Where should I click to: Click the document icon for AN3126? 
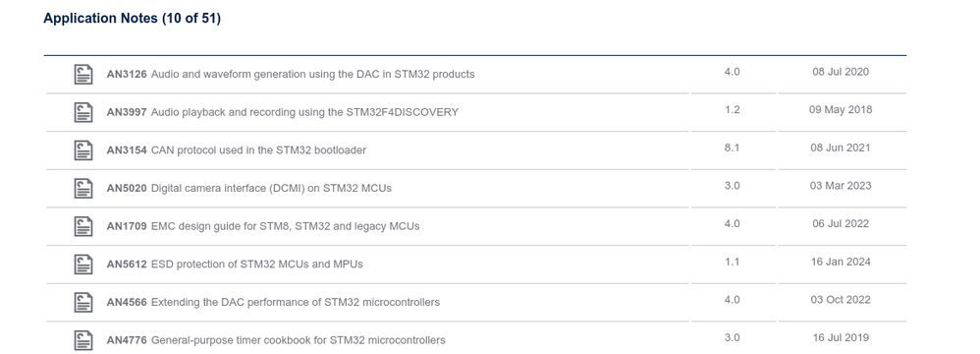83,75
